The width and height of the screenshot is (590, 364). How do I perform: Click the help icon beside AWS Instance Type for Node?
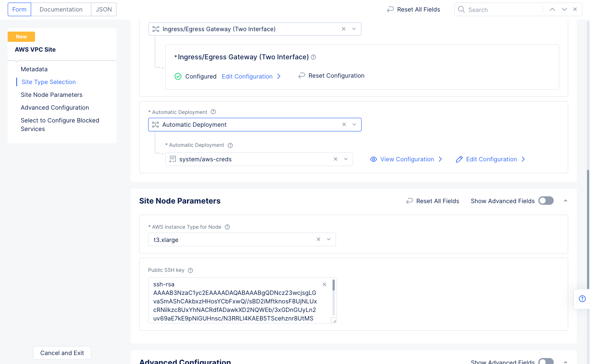pos(227,227)
